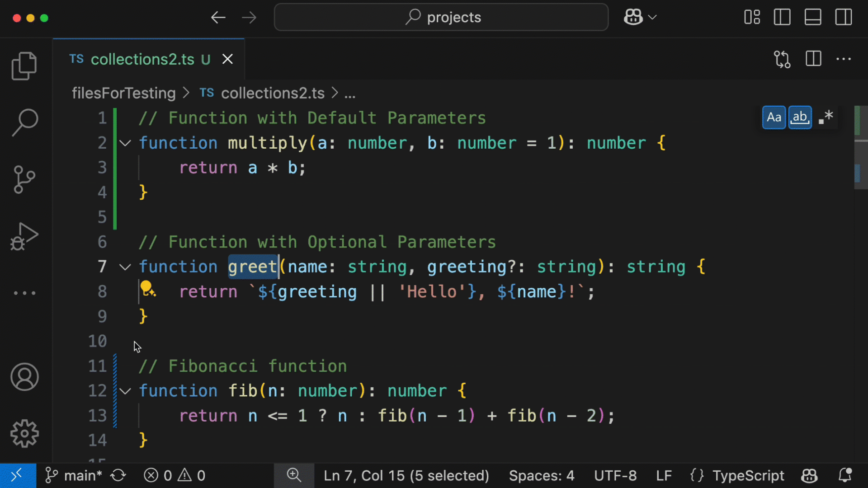Click the Aa case sensitivity toggle
The height and width of the screenshot is (488, 868).
coord(774,116)
